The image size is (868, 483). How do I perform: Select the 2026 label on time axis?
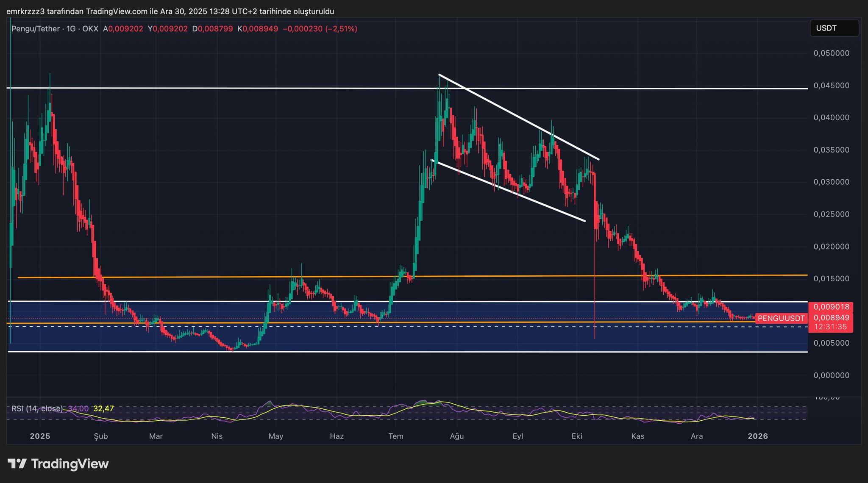tap(758, 436)
